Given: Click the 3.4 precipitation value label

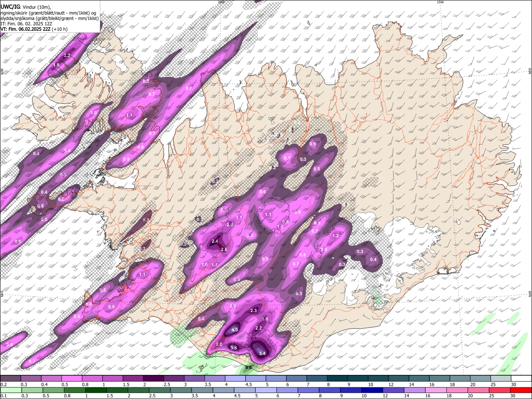Looking at the screenshot, I should pyautogui.click(x=262, y=353).
